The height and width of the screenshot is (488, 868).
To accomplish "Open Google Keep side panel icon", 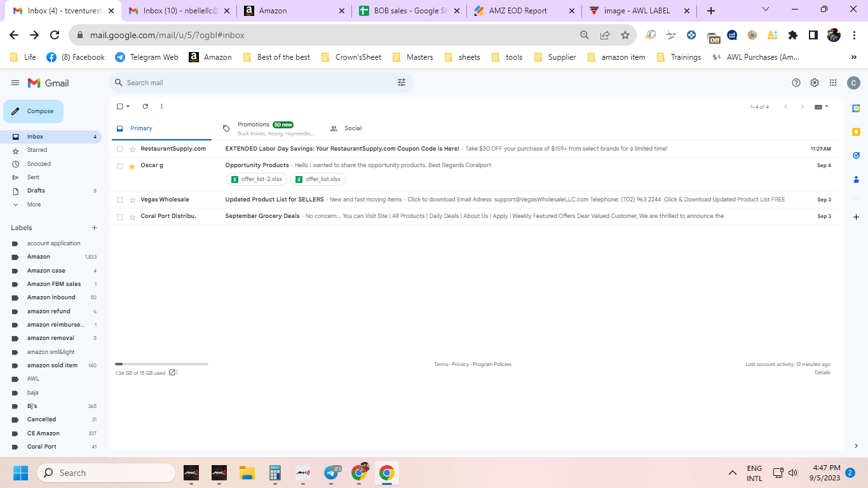I will (x=856, y=132).
